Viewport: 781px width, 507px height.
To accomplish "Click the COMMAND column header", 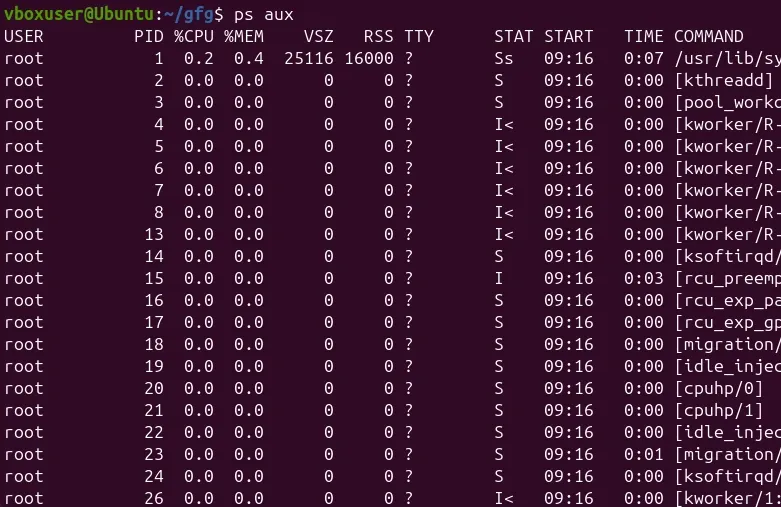I will pyautogui.click(x=709, y=36).
